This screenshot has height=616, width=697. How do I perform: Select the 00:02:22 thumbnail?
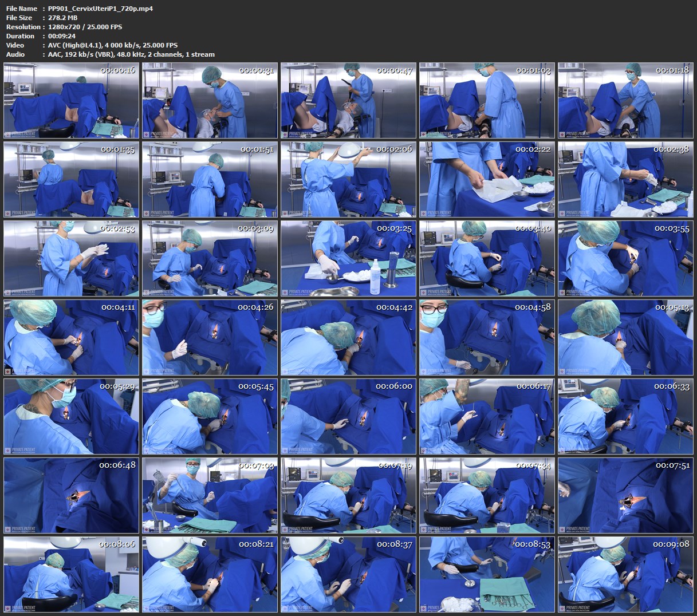click(487, 179)
